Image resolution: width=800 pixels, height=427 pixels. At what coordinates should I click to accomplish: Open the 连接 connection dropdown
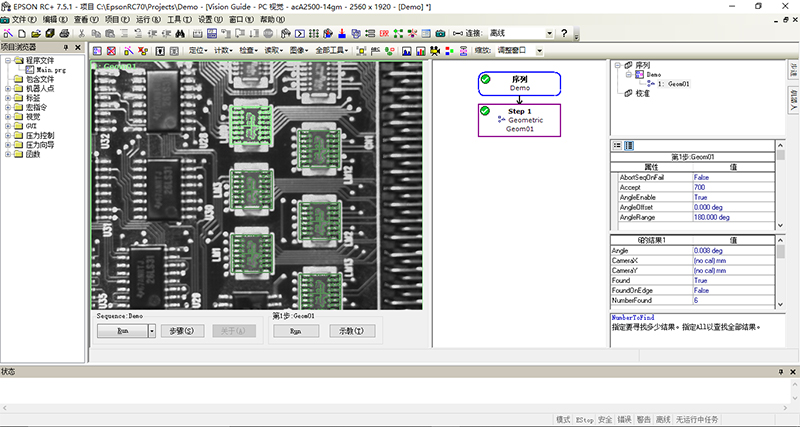[x=548, y=34]
